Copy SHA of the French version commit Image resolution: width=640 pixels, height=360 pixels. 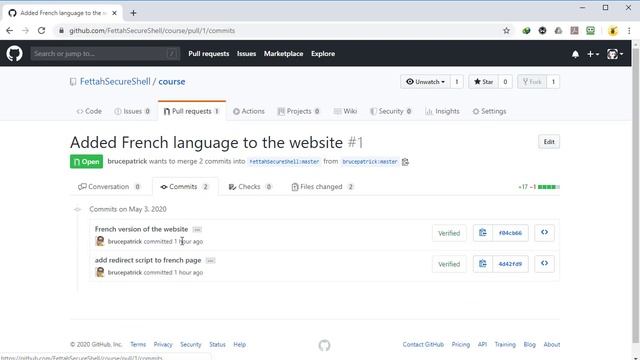[482, 233]
